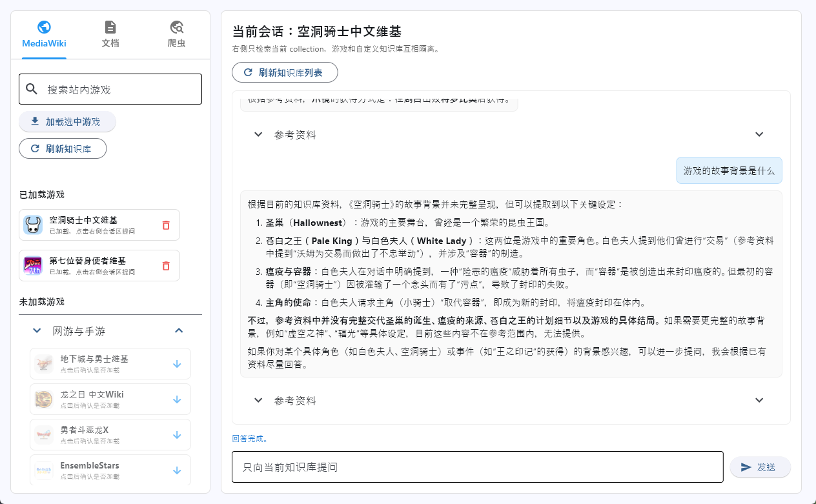Collapse the 网游与手游 category via left chevron
This screenshot has width=816, height=504.
[37, 330]
